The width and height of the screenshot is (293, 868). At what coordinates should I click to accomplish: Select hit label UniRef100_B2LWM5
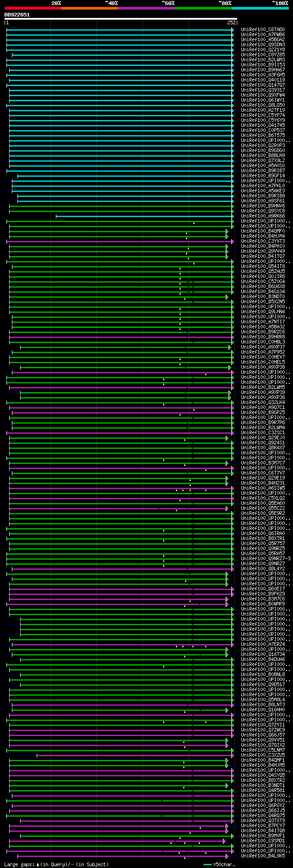(263, 388)
